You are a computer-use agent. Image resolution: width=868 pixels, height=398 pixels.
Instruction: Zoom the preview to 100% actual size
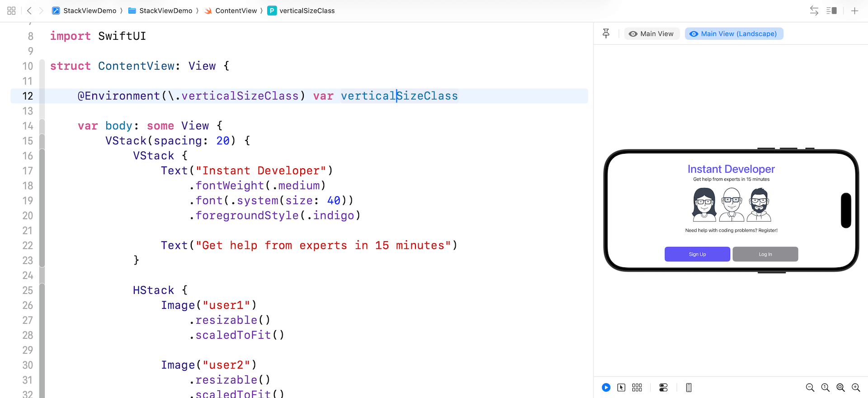coord(825,388)
